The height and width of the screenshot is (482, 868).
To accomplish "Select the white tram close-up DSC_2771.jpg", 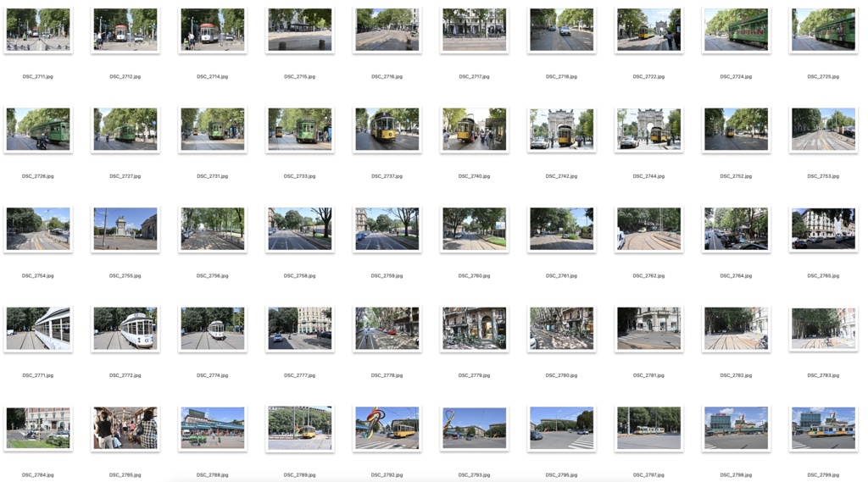I will click(x=38, y=329).
